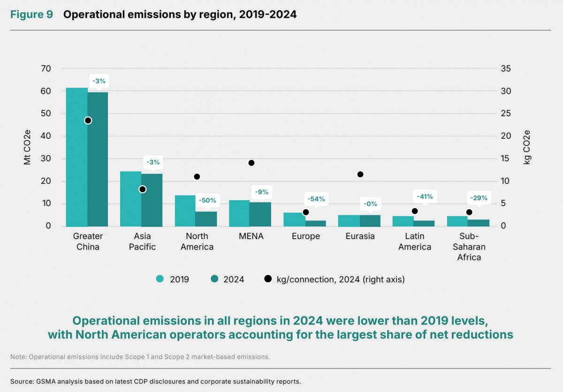Click the Asia Pacific axis label
563x392 pixels.
[x=142, y=241]
